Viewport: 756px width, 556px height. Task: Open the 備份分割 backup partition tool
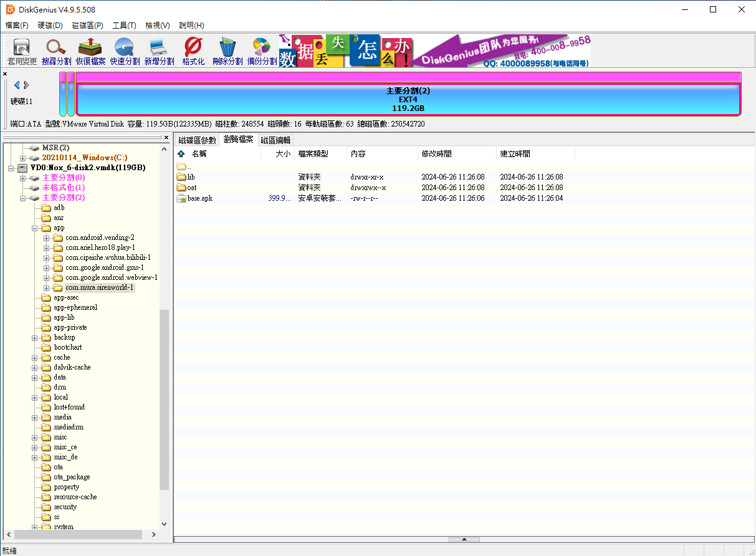(262, 51)
